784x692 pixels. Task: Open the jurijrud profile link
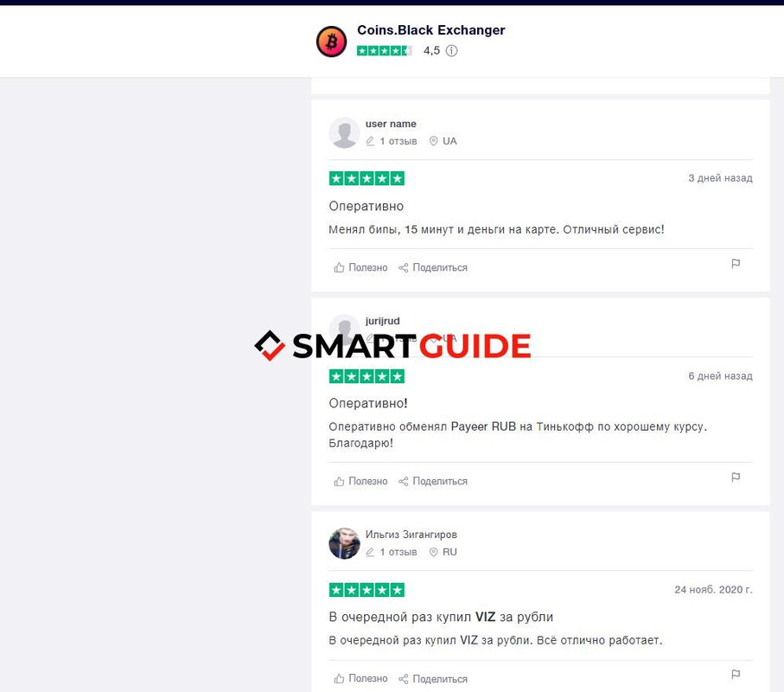click(x=383, y=321)
